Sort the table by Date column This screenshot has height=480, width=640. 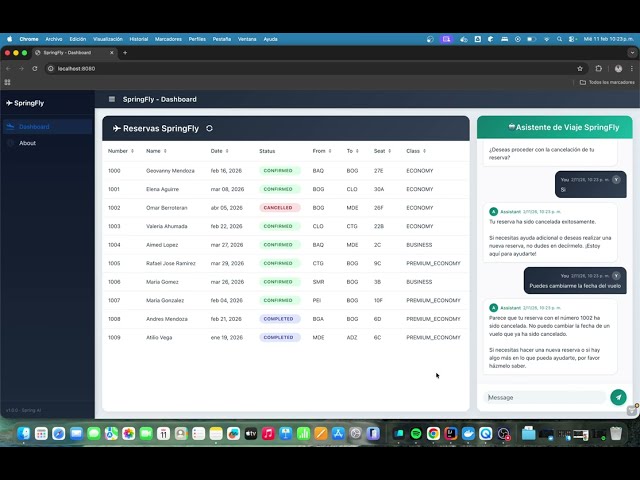(220, 151)
